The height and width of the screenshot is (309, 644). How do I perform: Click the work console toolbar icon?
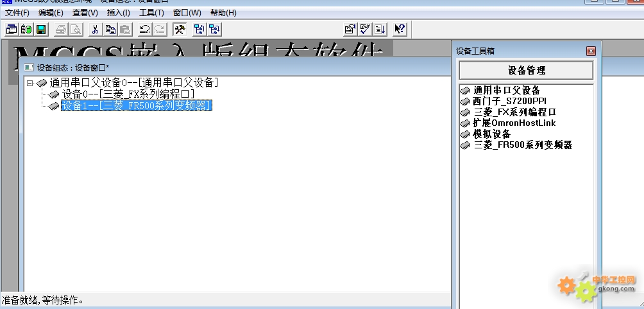[12, 29]
